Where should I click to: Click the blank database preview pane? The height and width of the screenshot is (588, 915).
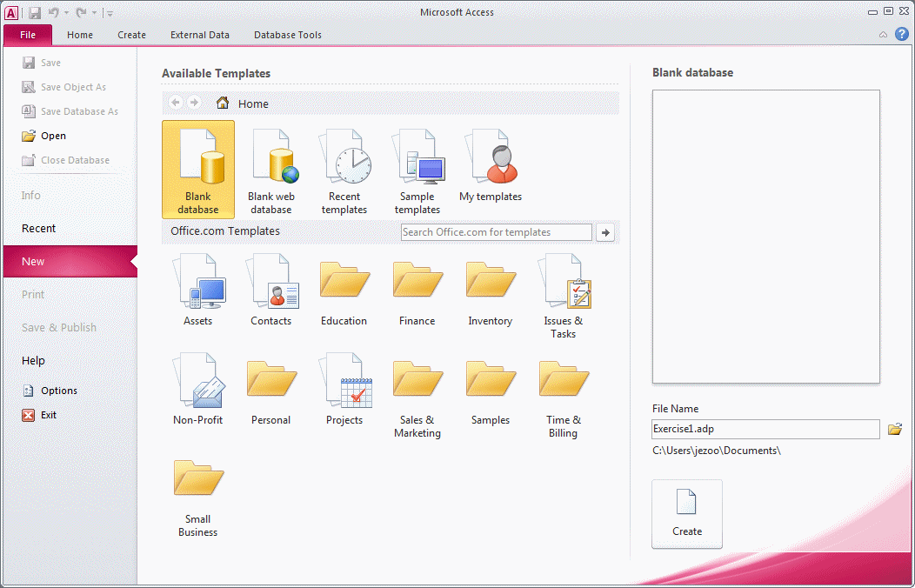tap(765, 237)
